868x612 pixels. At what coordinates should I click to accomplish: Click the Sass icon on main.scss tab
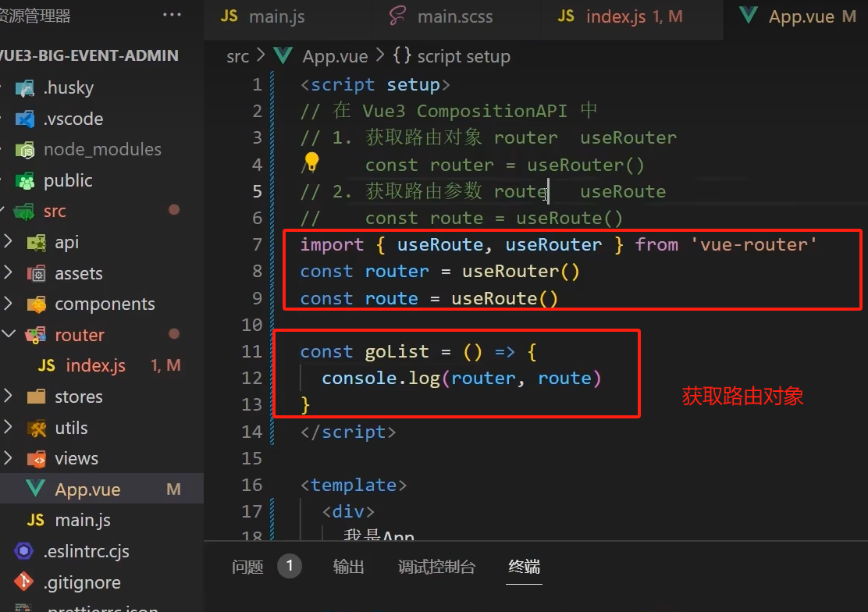point(397,16)
